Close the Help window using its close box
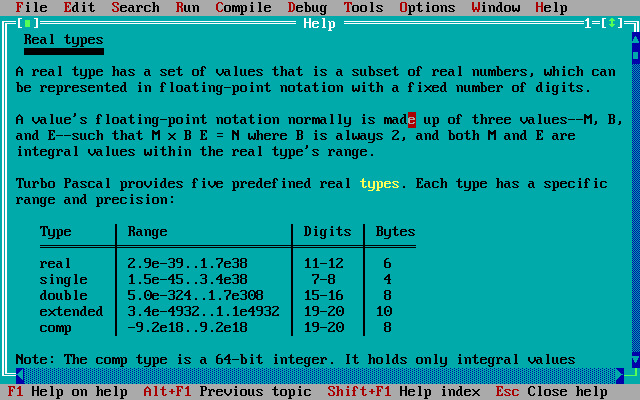Image resolution: width=640 pixels, height=400 pixels. tap(28, 23)
